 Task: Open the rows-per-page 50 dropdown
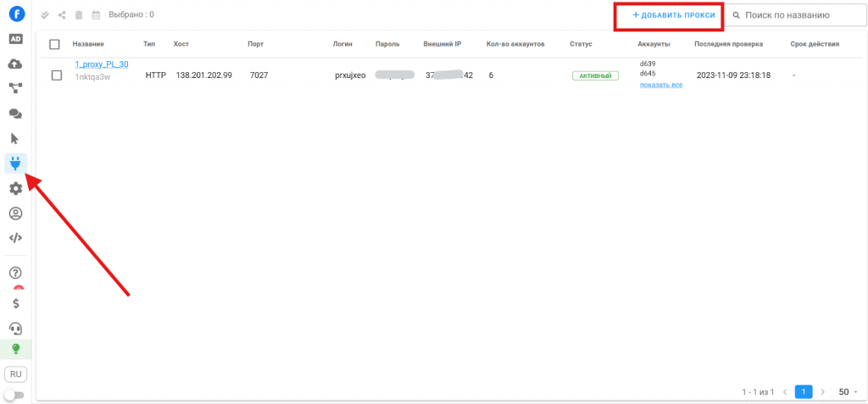848,392
